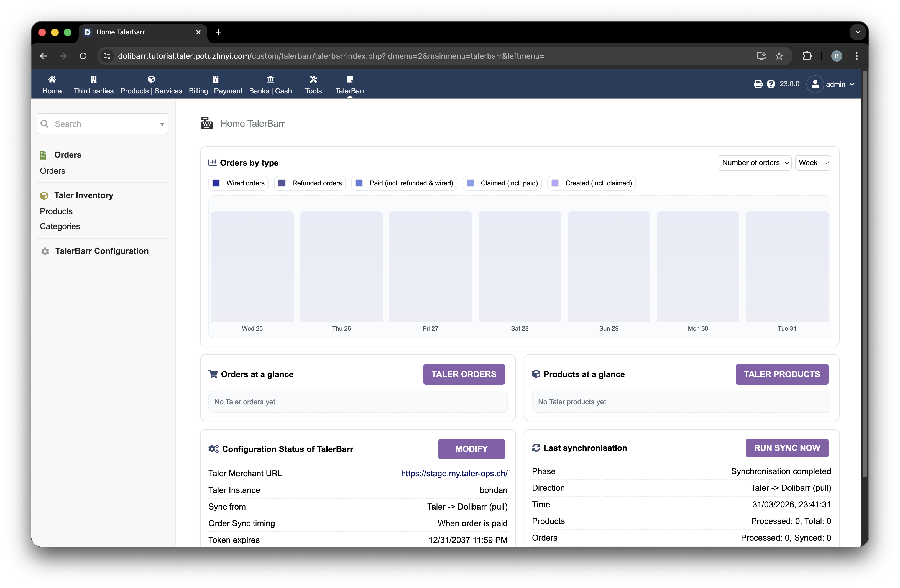The image size is (900, 588).
Task: Open the Week period dropdown
Action: (813, 163)
